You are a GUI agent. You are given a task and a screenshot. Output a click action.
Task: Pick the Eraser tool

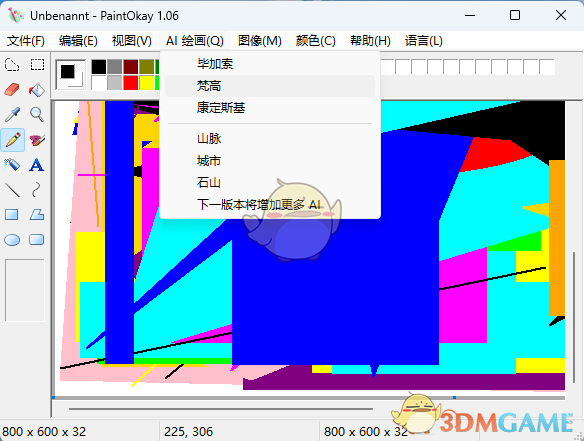[x=12, y=90]
